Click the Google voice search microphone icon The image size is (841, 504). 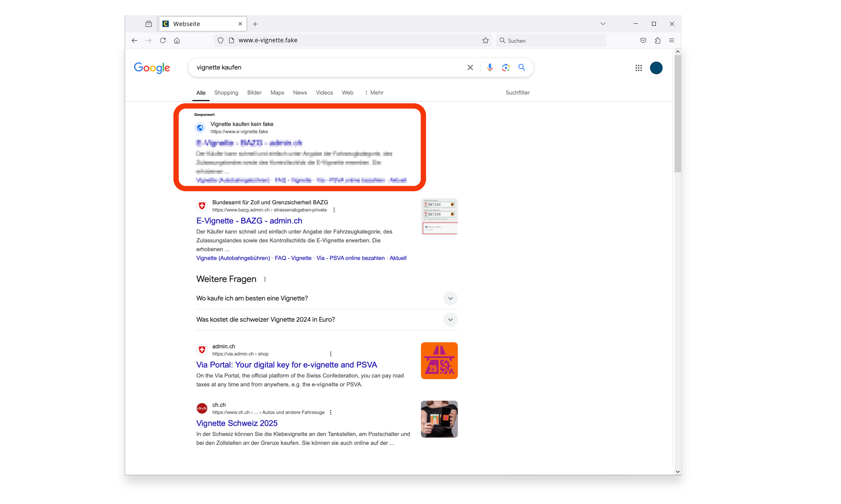[489, 67]
